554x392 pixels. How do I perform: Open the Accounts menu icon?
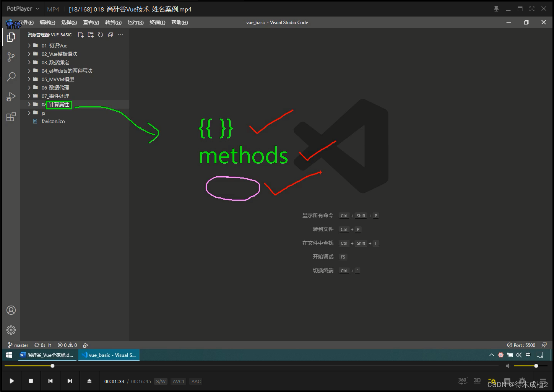(x=11, y=310)
